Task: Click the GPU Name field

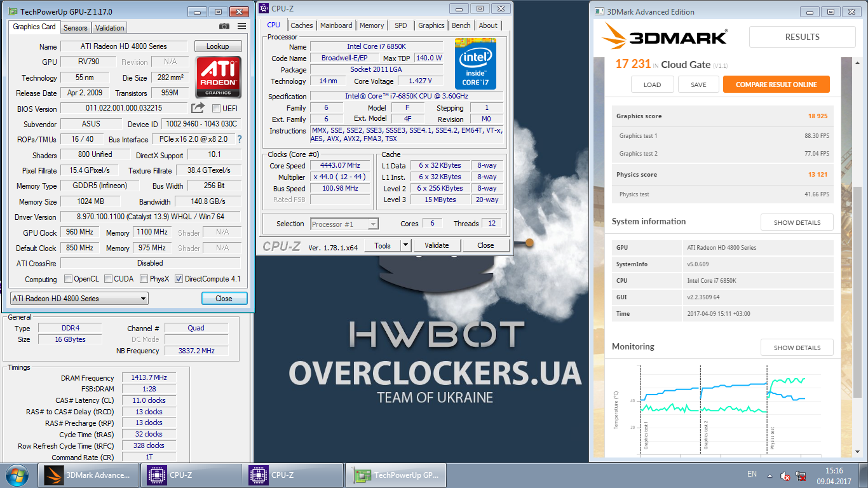Action: pos(124,46)
